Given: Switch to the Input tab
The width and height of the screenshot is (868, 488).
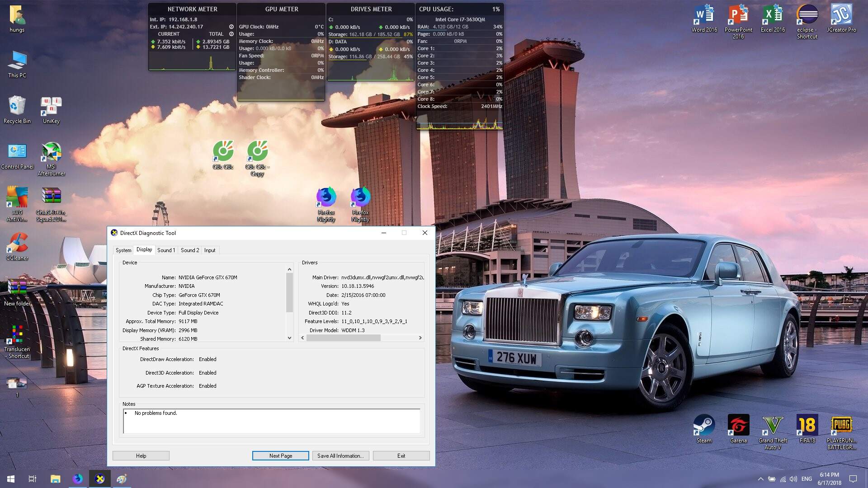Looking at the screenshot, I should coord(209,250).
